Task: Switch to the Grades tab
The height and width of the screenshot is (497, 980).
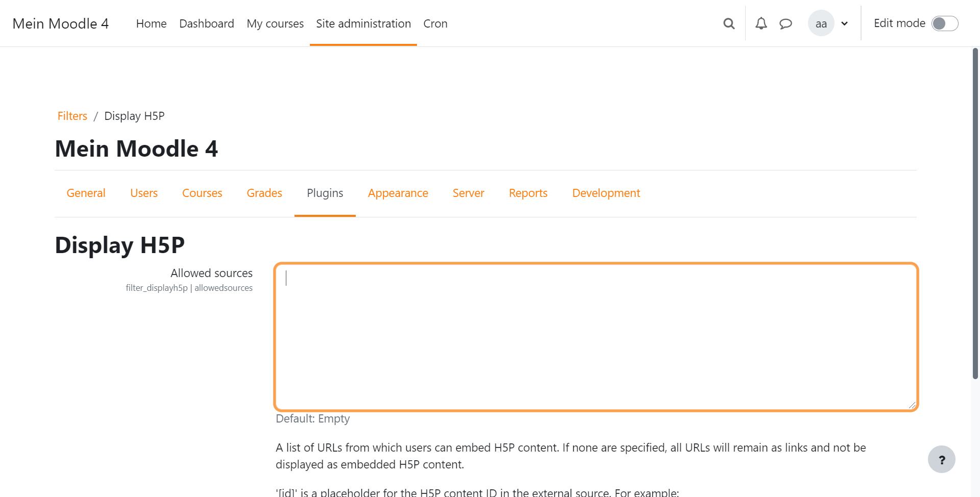Action: [264, 193]
